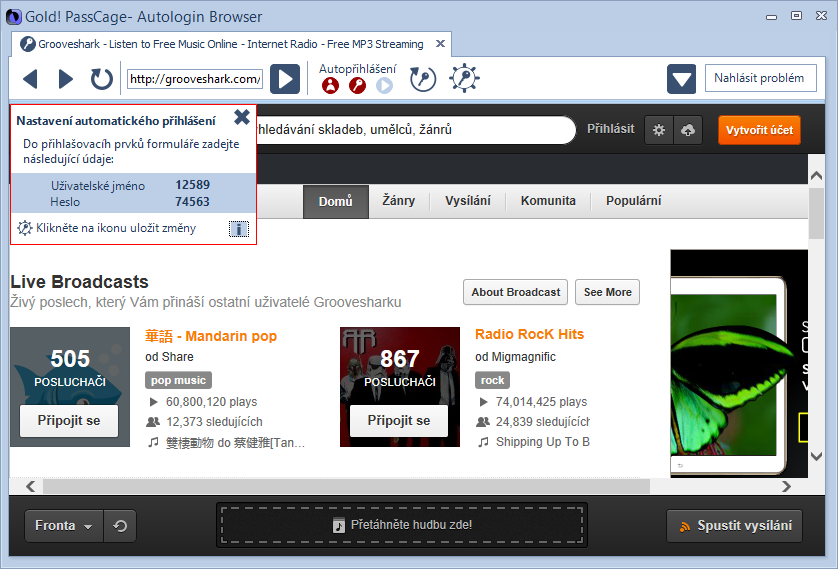Click the pop music genre tag
838x569 pixels.
pyautogui.click(x=179, y=380)
